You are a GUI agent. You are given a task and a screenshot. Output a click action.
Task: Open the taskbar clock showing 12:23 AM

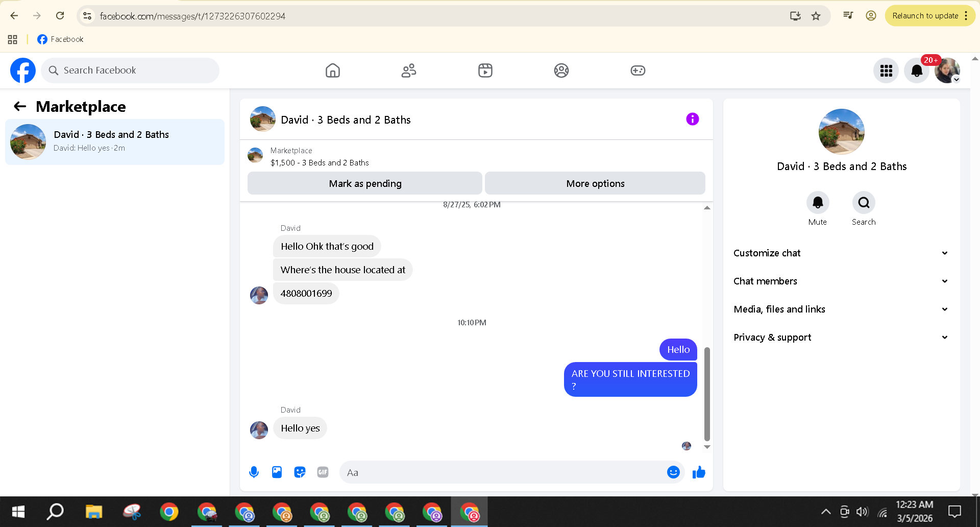915,512
